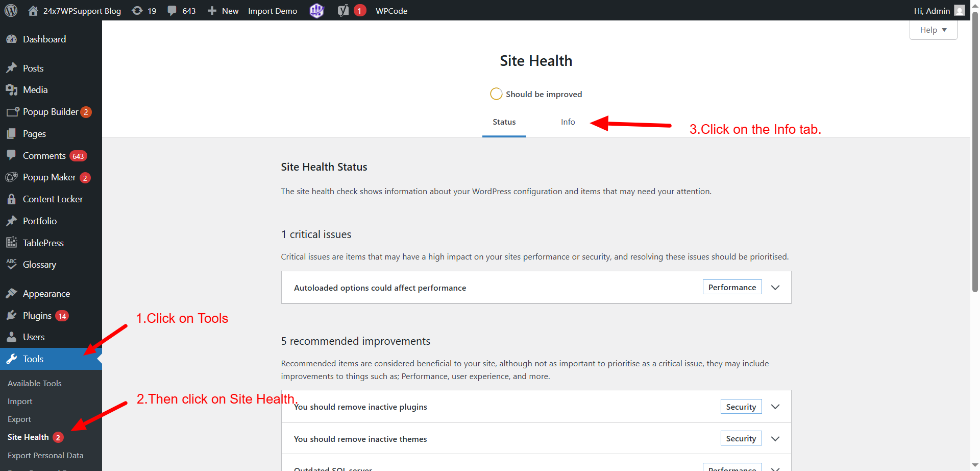980x471 pixels.
Task: Expand the inactive themes item chevron
Action: pos(775,439)
